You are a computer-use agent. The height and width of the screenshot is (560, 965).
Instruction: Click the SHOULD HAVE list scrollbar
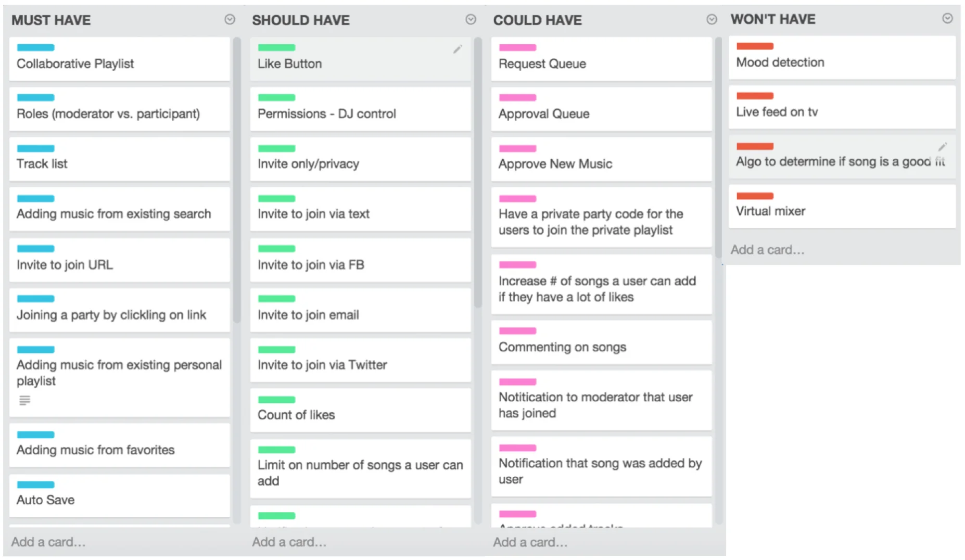pos(478,173)
